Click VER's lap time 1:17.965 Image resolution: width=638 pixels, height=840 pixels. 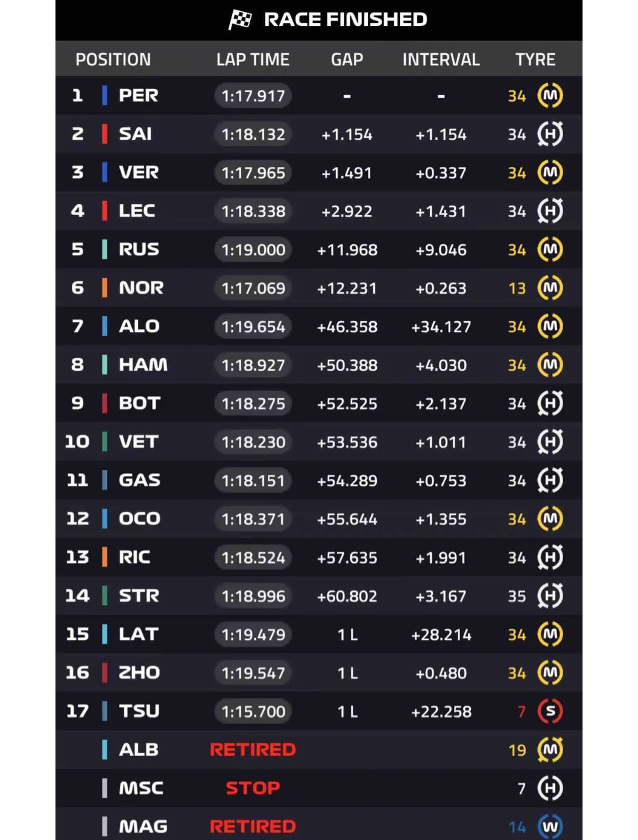pos(253,173)
